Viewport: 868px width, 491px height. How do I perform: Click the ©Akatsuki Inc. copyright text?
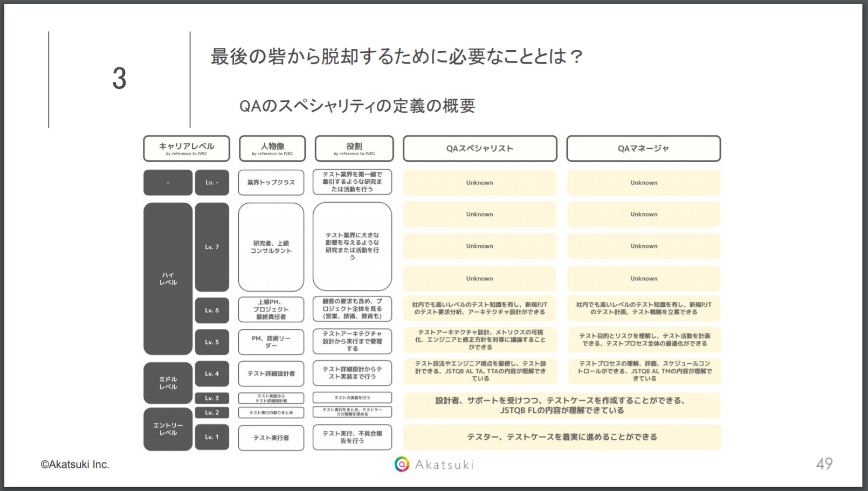(x=75, y=465)
